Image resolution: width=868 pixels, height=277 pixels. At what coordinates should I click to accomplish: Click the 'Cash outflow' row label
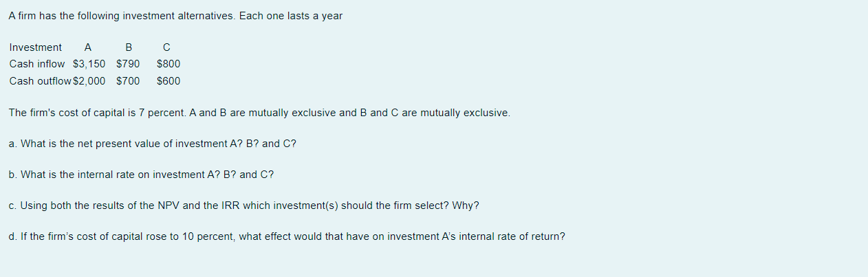pos(40,81)
